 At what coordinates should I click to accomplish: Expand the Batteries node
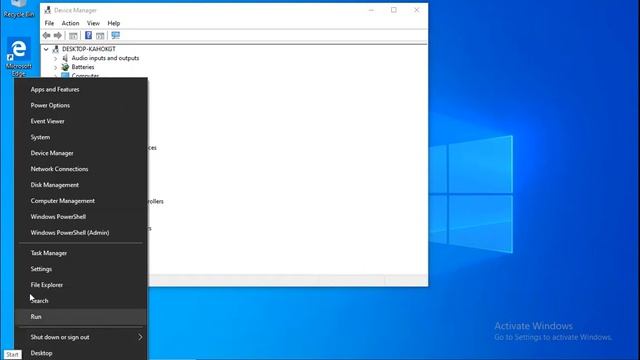pyautogui.click(x=56, y=67)
